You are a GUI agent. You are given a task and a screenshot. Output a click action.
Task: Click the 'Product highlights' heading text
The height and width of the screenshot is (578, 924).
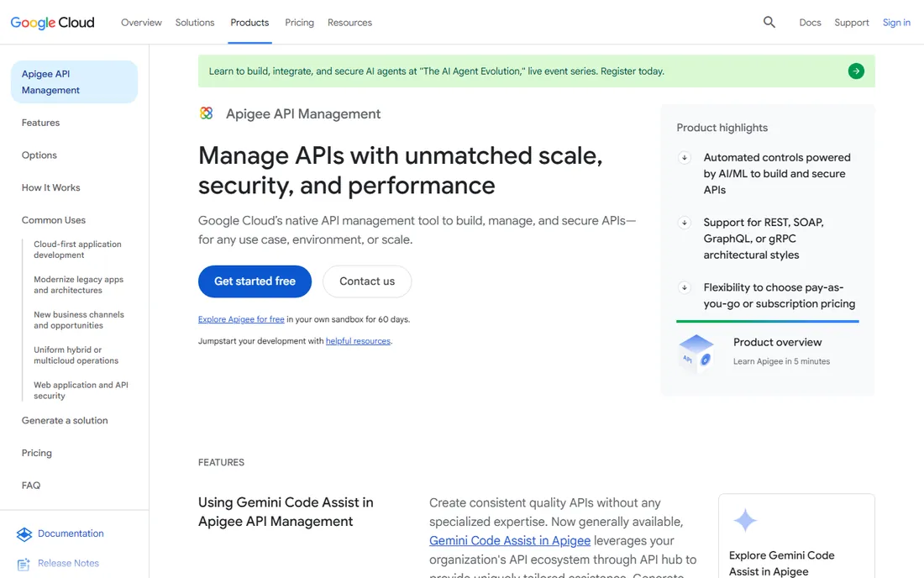[x=722, y=128]
